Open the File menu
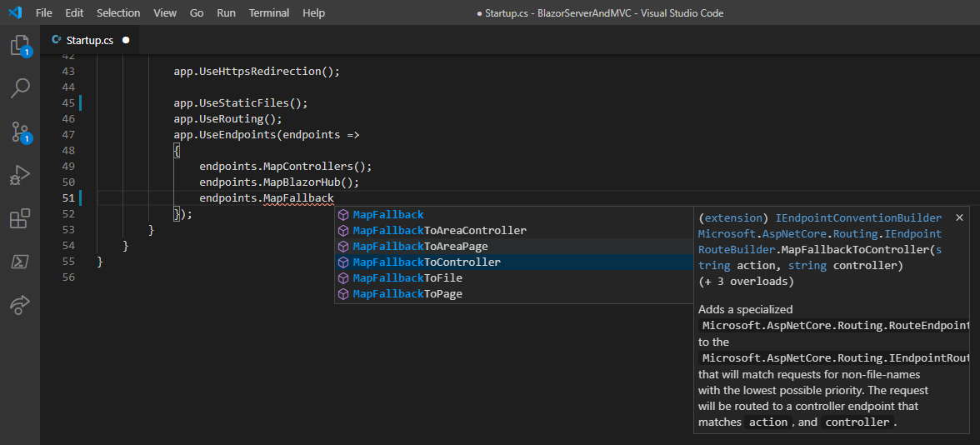The image size is (980, 445). [44, 12]
